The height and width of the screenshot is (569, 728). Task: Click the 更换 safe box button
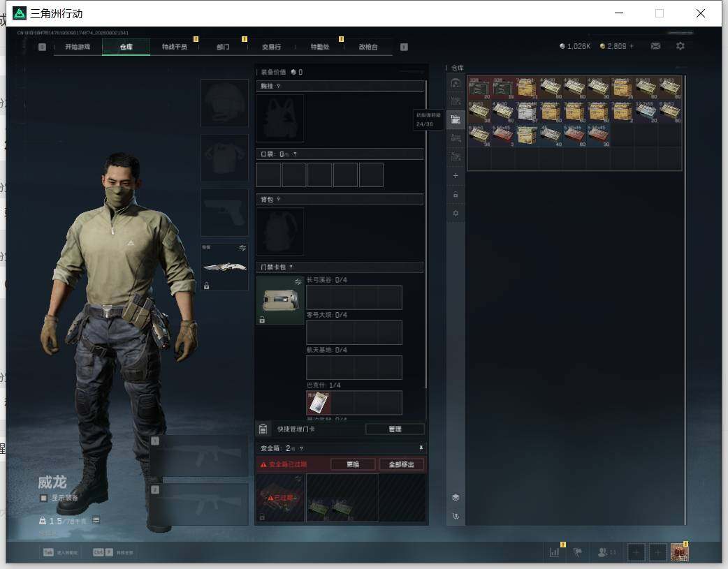353,464
